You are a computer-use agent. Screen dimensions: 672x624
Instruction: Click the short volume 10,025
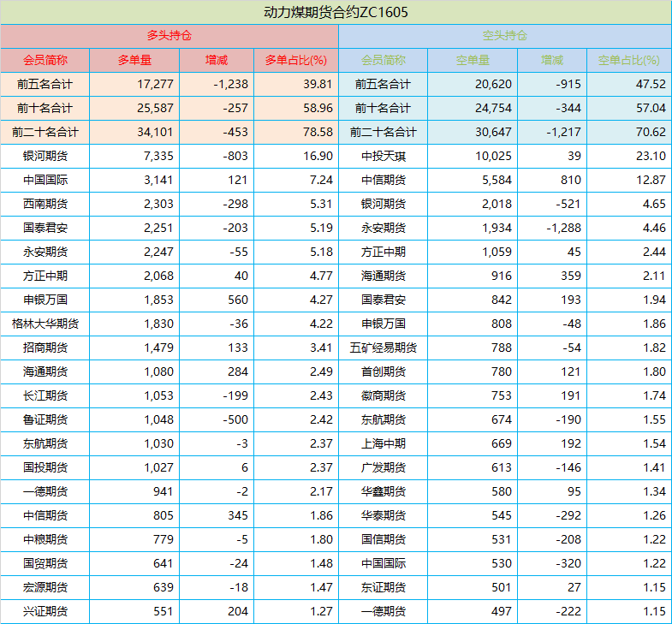(x=493, y=156)
